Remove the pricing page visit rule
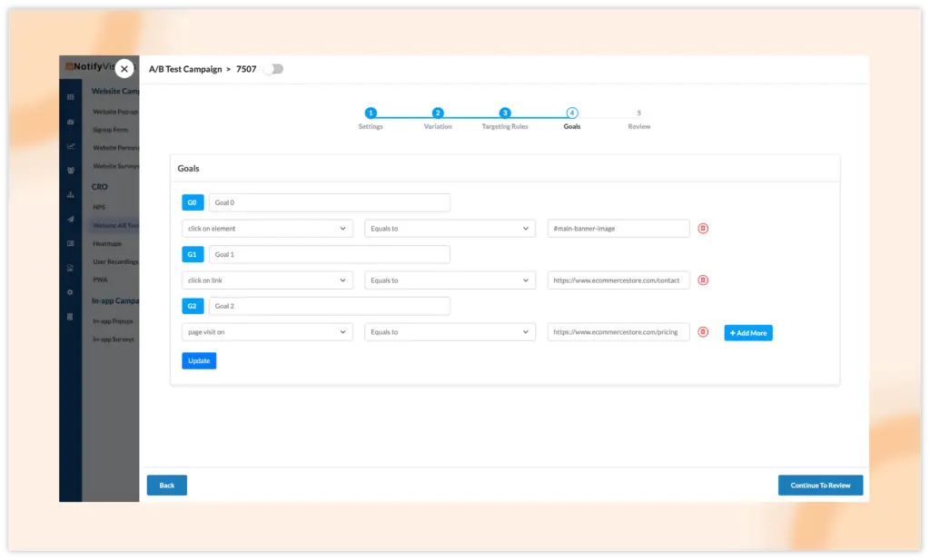The height and width of the screenshot is (560, 930). (x=703, y=332)
